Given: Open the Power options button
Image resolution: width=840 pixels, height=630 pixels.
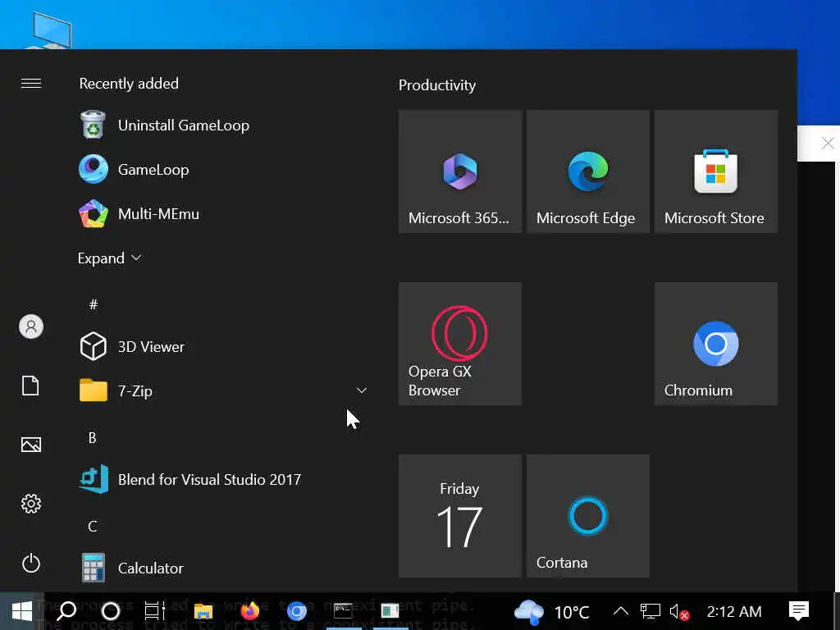Looking at the screenshot, I should (x=31, y=563).
